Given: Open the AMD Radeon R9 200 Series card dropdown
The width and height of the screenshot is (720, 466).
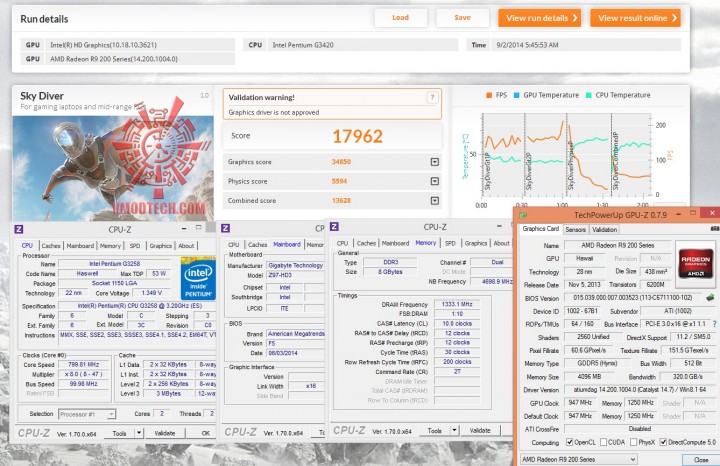Looking at the screenshot, I should (579, 459).
